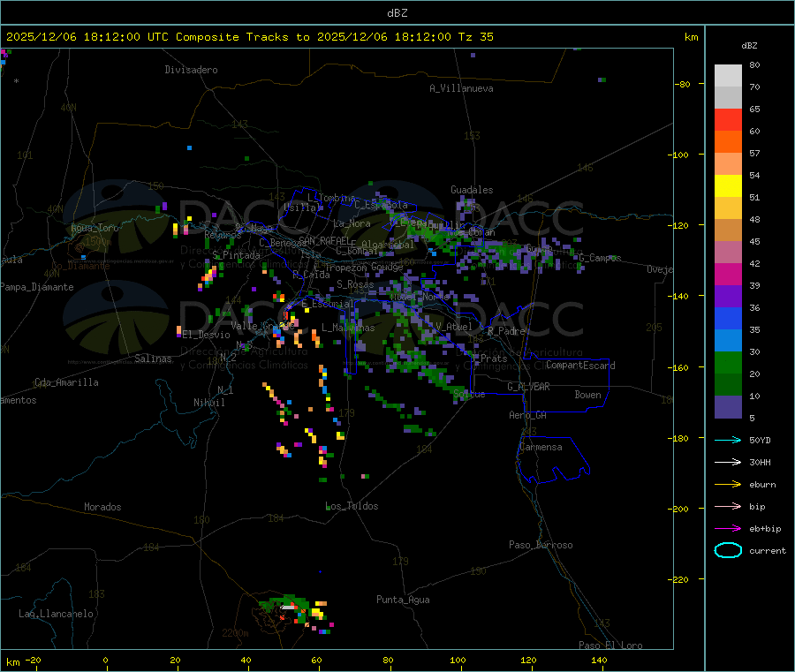Click the Agua_Toro map label
The height and width of the screenshot is (672, 795).
point(95,228)
